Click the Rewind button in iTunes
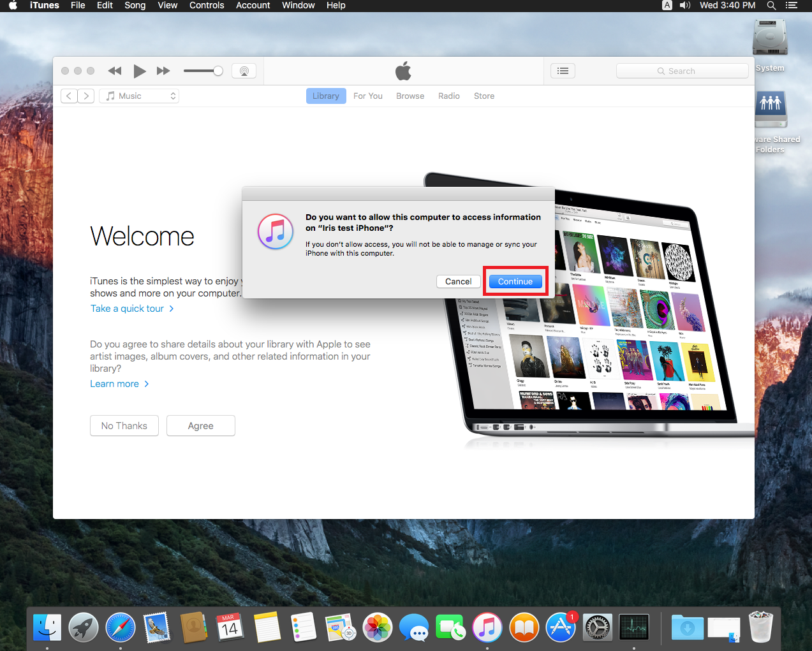 coord(115,71)
